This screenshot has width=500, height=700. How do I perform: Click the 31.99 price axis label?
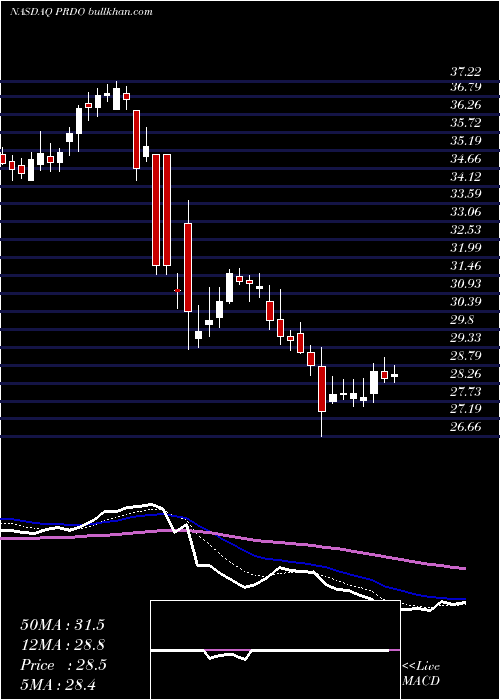tap(465, 248)
